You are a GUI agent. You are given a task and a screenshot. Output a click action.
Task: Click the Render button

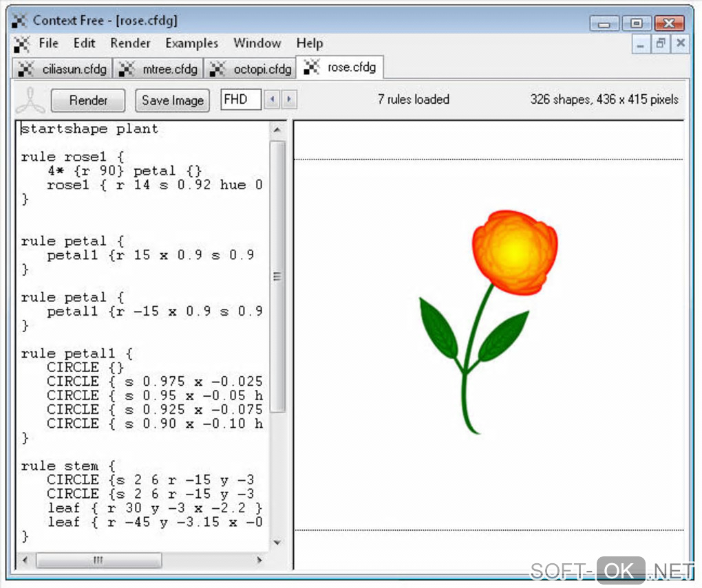[x=88, y=100]
